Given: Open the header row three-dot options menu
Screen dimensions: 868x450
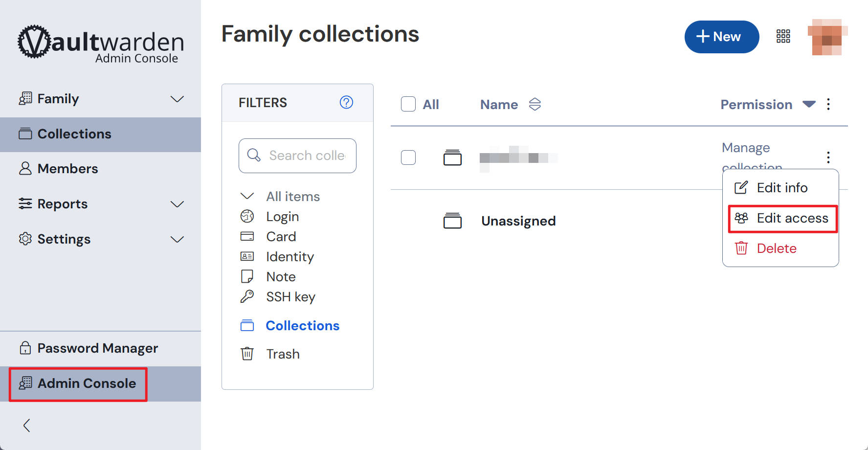Looking at the screenshot, I should (x=828, y=104).
